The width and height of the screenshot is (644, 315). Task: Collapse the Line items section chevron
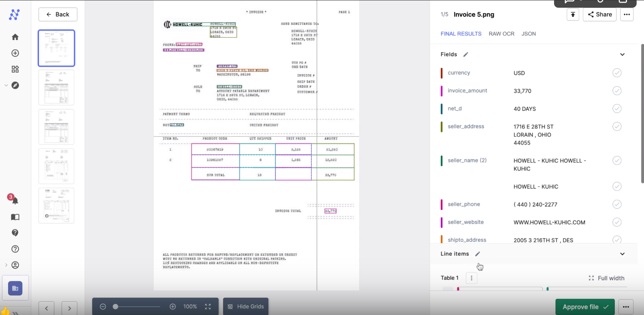click(x=622, y=254)
